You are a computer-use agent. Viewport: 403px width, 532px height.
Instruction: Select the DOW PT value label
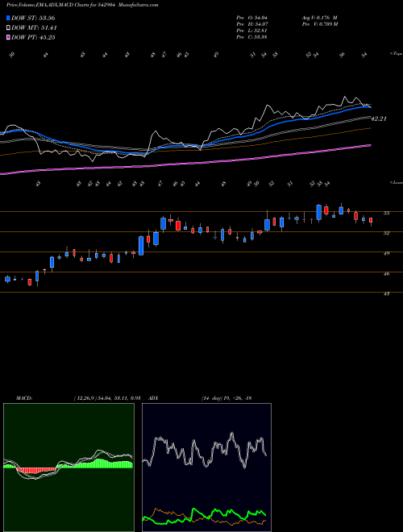33,37
